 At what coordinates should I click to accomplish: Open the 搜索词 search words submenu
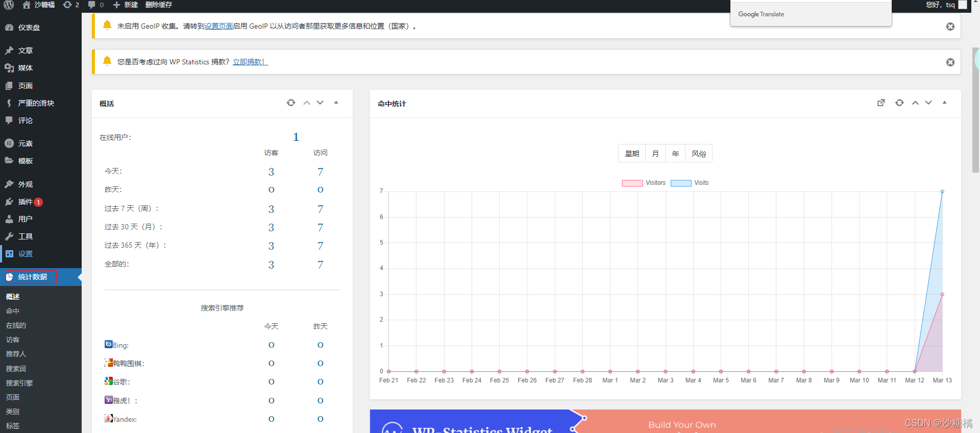[16, 369]
